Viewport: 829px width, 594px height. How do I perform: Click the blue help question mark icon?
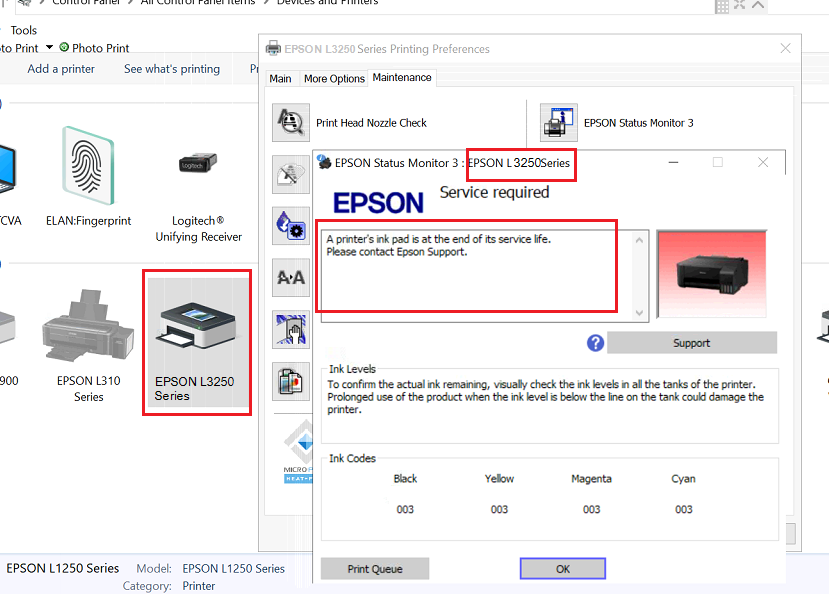point(595,343)
